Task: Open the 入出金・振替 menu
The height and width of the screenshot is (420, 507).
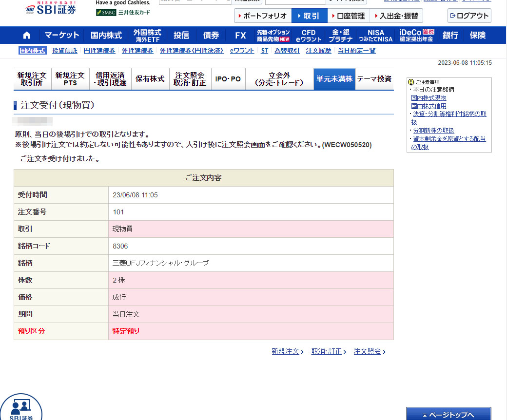Action: [396, 16]
